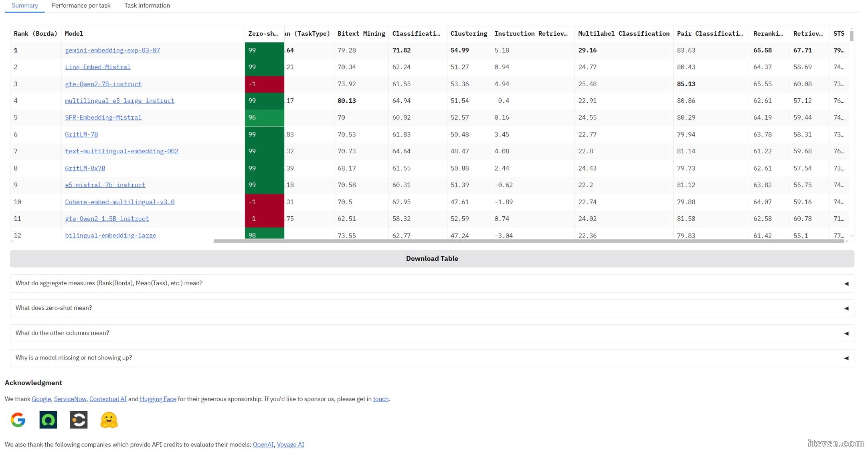Sort by Instruction Retrieval column header
This screenshot has height=455, width=868.
click(532, 34)
